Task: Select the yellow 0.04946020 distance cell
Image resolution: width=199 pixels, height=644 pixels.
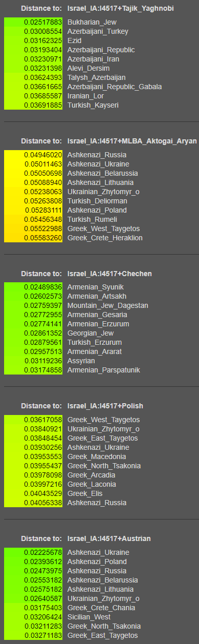Action: 33,155
